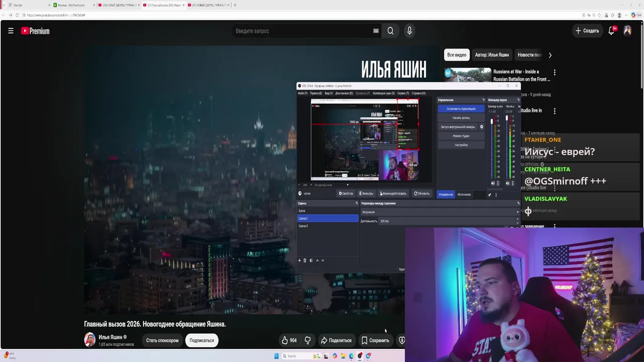The height and width of the screenshot is (362, 644).
Task: Mute Desktop Audio in OBS mixer
Action: (x=493, y=183)
